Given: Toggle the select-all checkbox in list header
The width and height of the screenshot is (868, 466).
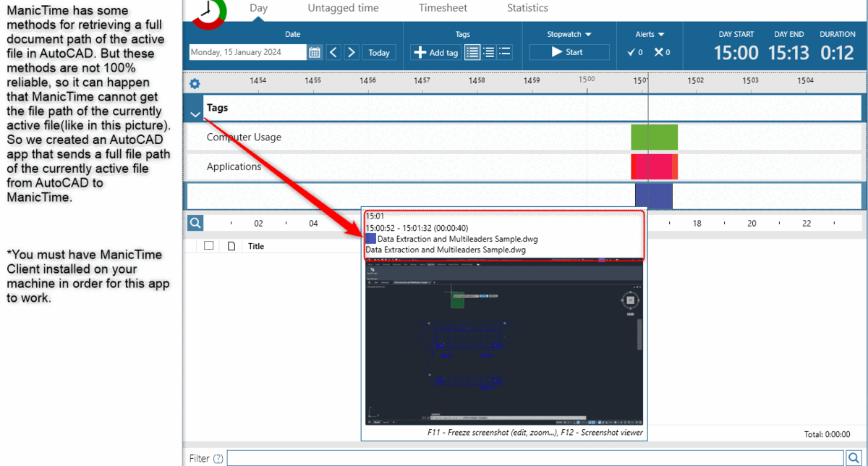Looking at the screenshot, I should point(209,245).
